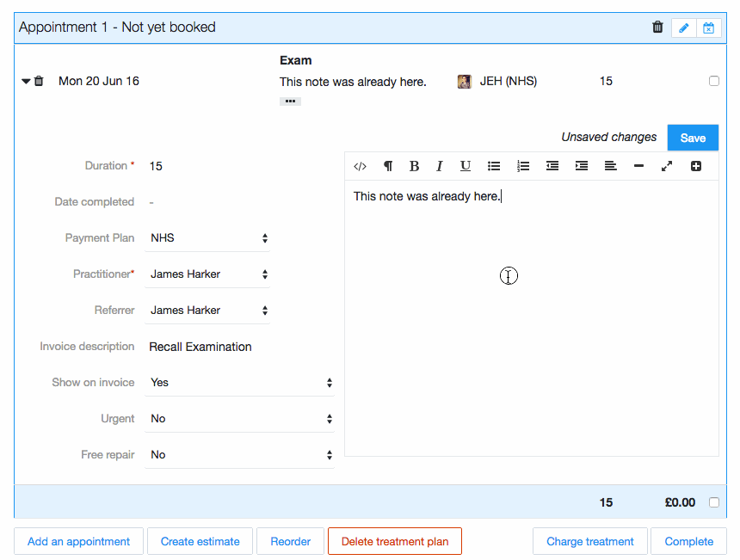Toggle Italic text formatting
This screenshot has width=740, height=560.
pos(439,166)
